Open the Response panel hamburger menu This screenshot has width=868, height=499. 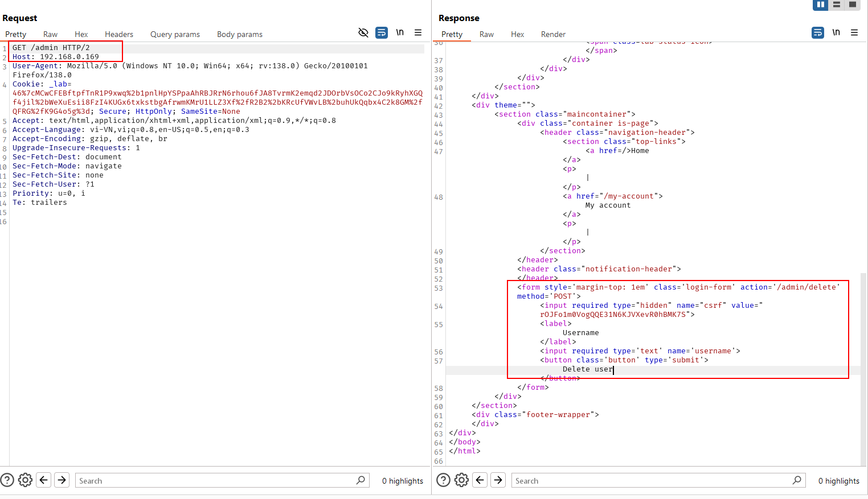854,32
